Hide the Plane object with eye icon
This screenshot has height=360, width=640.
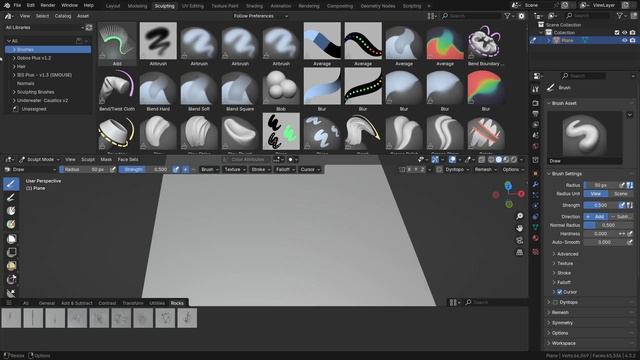coord(624,40)
